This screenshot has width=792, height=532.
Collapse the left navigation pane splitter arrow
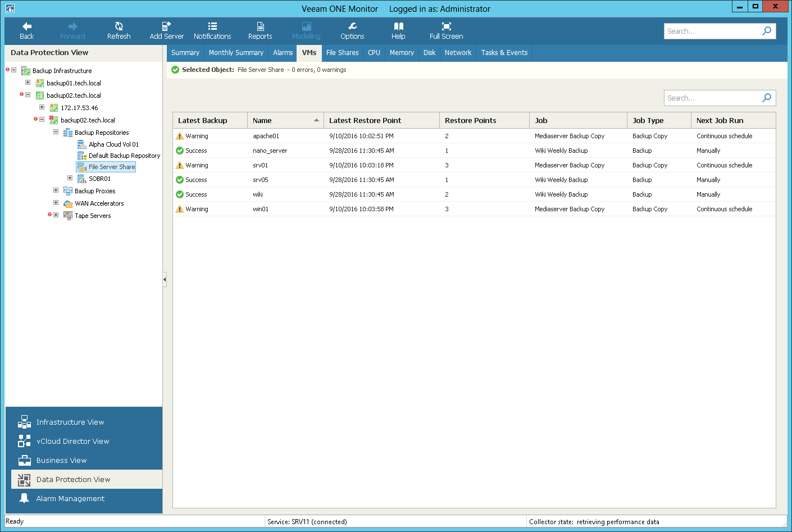[x=165, y=279]
